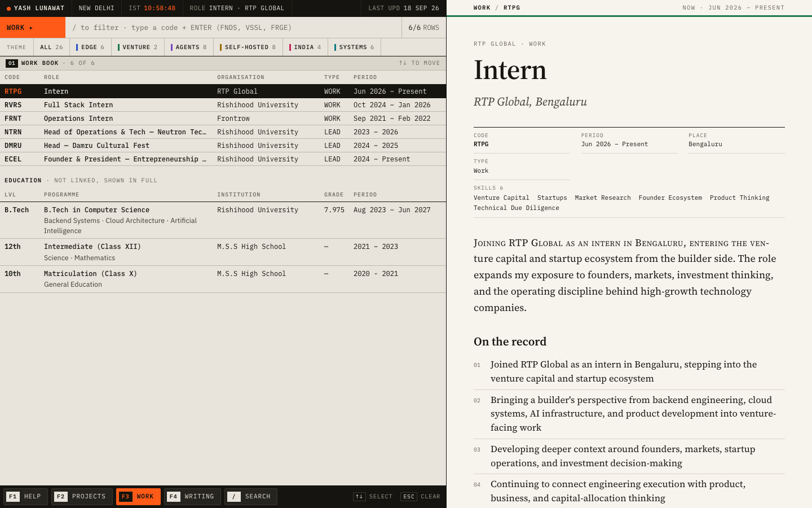Click the Product Thinking skill tag
Image resolution: width=812 pixels, height=508 pixels.
[740, 198]
